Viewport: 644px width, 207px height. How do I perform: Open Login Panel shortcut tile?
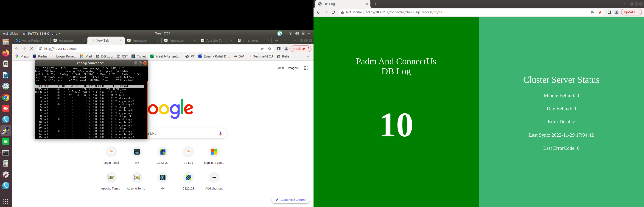(x=111, y=155)
